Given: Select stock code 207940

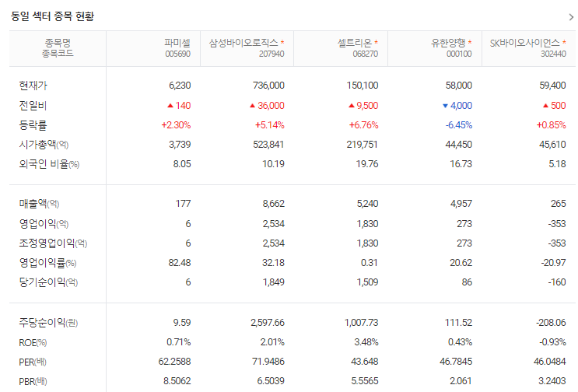Looking at the screenshot, I should [271, 54].
